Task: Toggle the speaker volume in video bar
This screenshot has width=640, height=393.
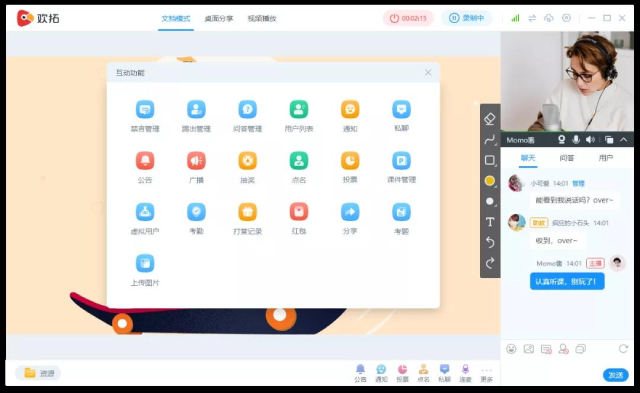Action: (x=591, y=140)
